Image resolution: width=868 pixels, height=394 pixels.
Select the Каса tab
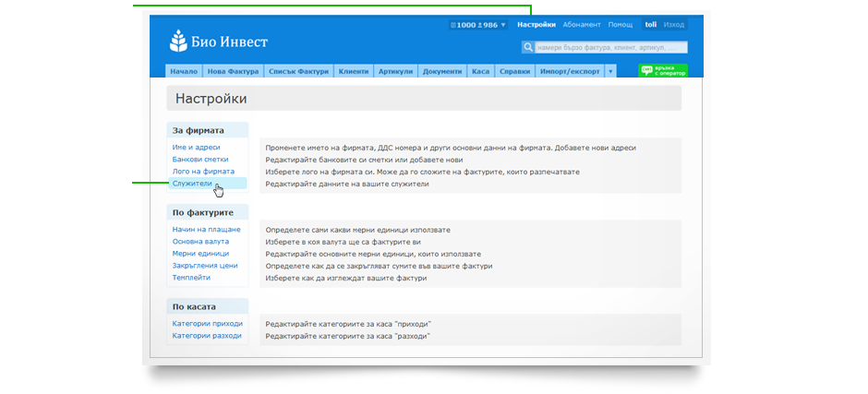pos(480,71)
